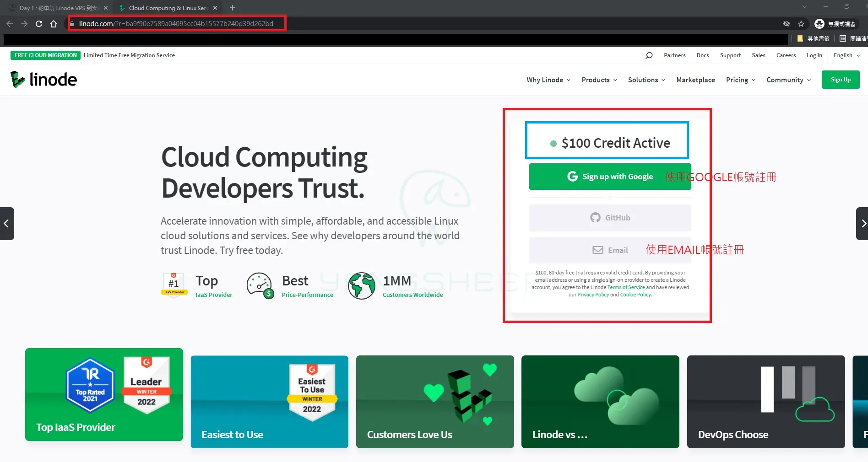Click the Linode logo
868x462 pixels.
pos(43,80)
